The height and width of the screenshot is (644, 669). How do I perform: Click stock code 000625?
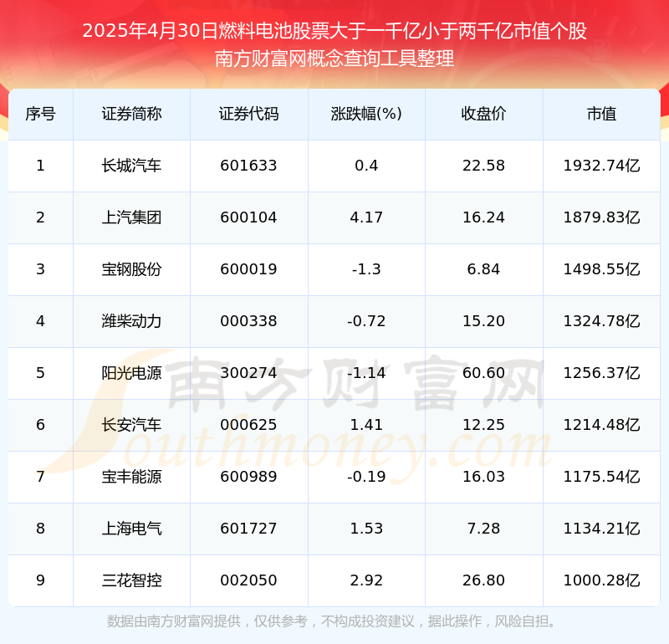(x=248, y=425)
